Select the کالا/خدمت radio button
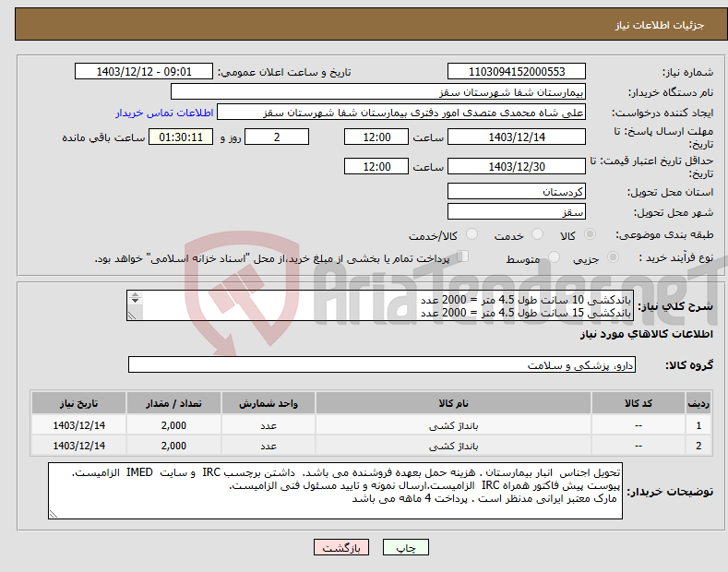The height and width of the screenshot is (572, 728). pyautogui.click(x=471, y=234)
